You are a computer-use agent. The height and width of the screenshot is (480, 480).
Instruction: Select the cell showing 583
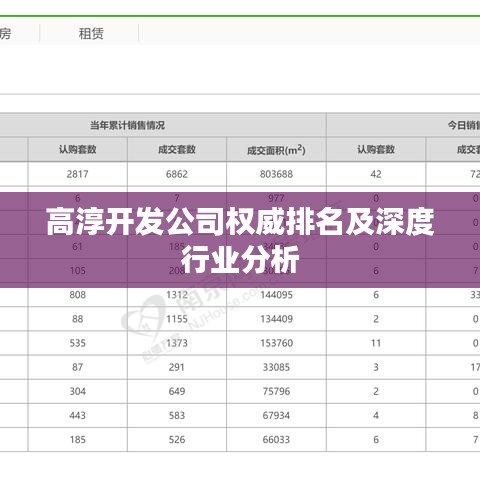[x=177, y=416]
